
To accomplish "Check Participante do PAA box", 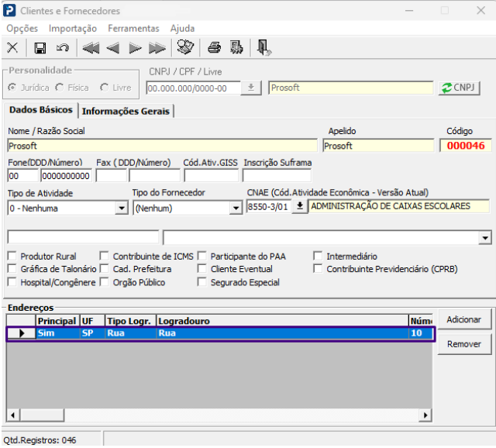I will click(x=201, y=256).
